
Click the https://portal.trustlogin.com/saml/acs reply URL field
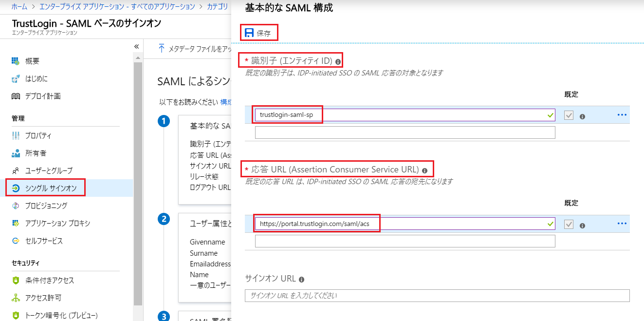pyautogui.click(x=405, y=224)
